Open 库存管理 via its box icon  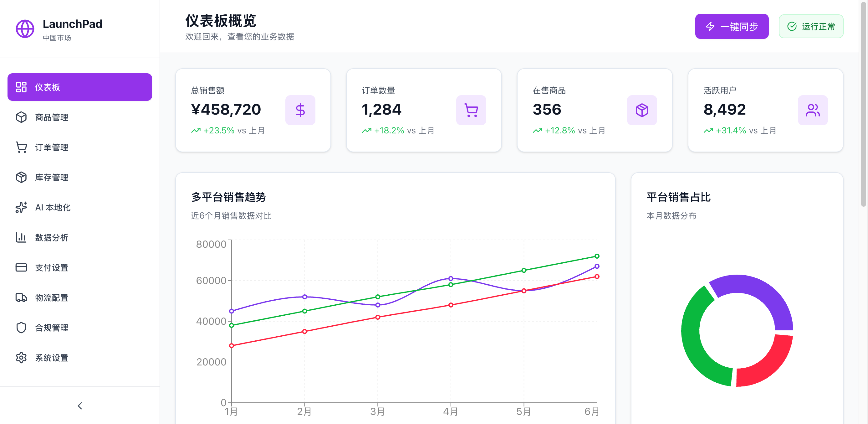pyautogui.click(x=21, y=177)
